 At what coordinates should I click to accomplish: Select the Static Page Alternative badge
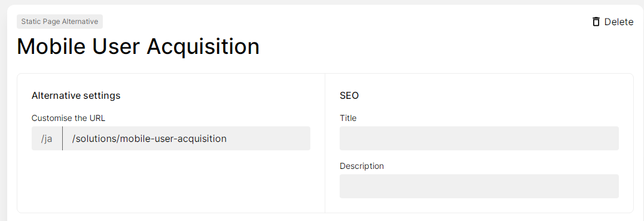60,22
